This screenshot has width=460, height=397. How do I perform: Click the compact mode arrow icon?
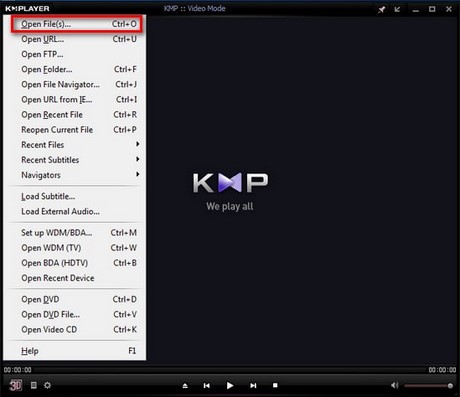pyautogui.click(x=397, y=9)
